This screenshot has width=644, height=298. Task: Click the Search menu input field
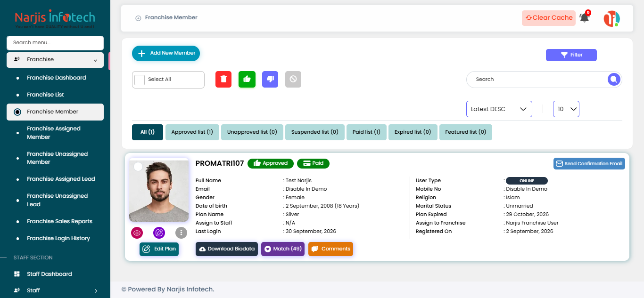coord(55,43)
